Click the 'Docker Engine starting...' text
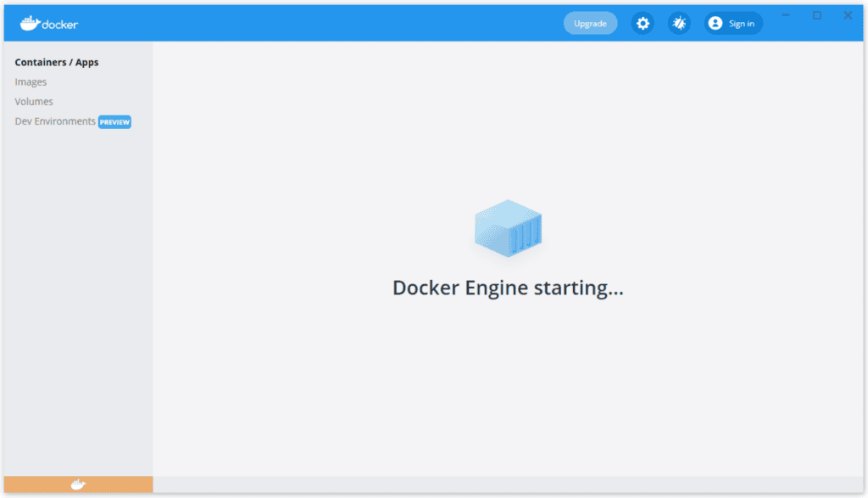Viewport: 868px width, 498px height. [x=508, y=288]
